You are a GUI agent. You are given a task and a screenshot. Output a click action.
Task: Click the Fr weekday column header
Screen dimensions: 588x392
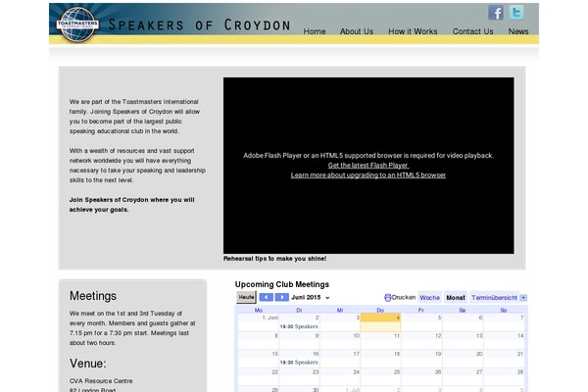[421, 311]
